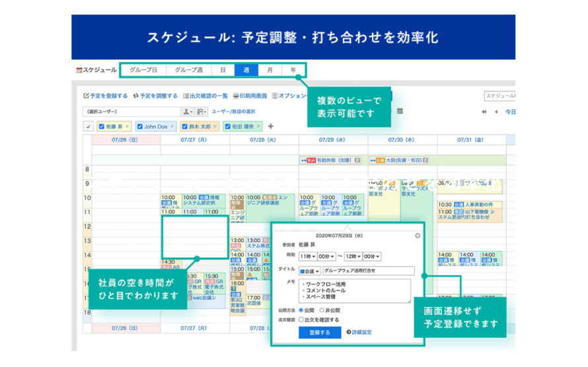The image size is (588, 367).
Task: Open 詳細設定 link in popup
Action: coord(361,332)
